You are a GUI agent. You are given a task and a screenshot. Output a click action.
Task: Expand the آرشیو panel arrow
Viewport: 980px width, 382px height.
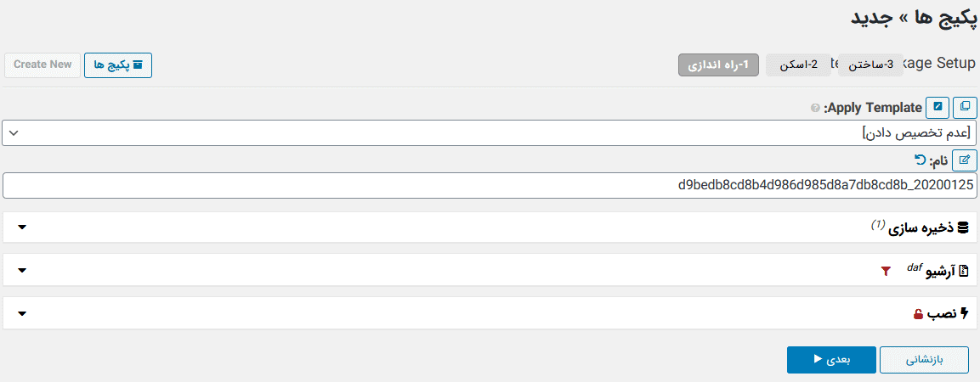[x=22, y=270]
